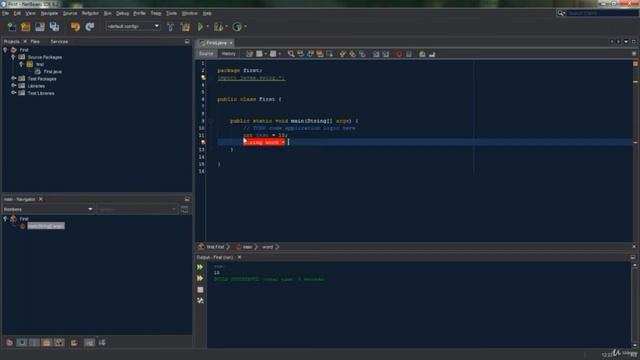Click the Settings wrench icon in the Output panel
This screenshot has width=640, height=360.
coord(200,301)
